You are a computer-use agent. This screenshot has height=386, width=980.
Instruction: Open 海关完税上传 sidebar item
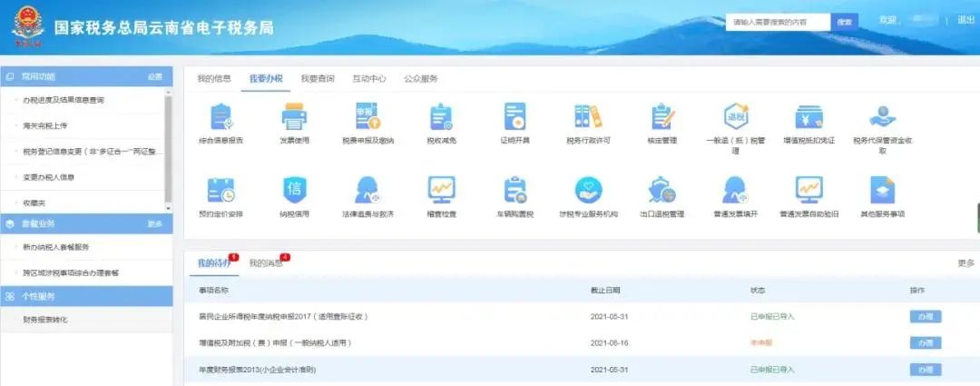[x=45, y=125]
